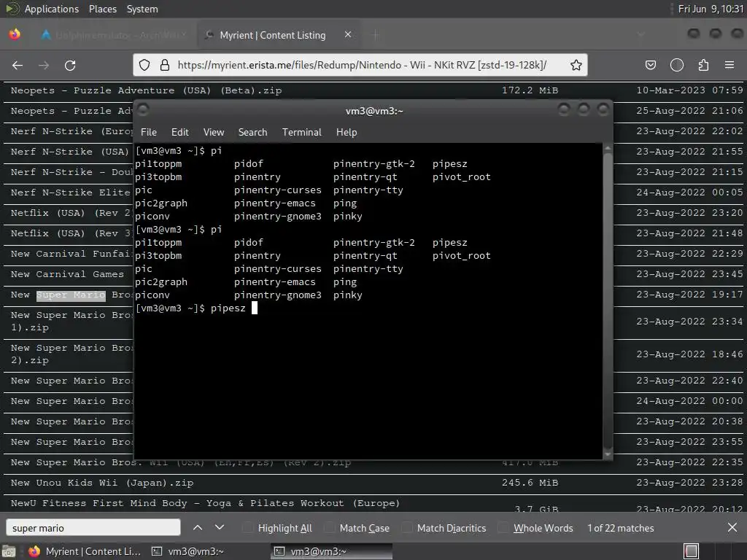Open the Nerf N-Strike Elite link

[x=70, y=192]
